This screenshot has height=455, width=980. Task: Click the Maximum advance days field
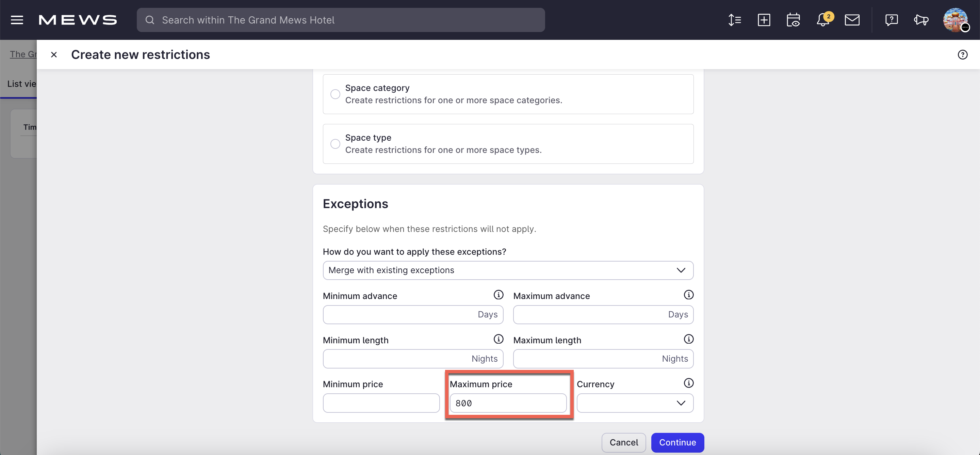pyautogui.click(x=603, y=314)
